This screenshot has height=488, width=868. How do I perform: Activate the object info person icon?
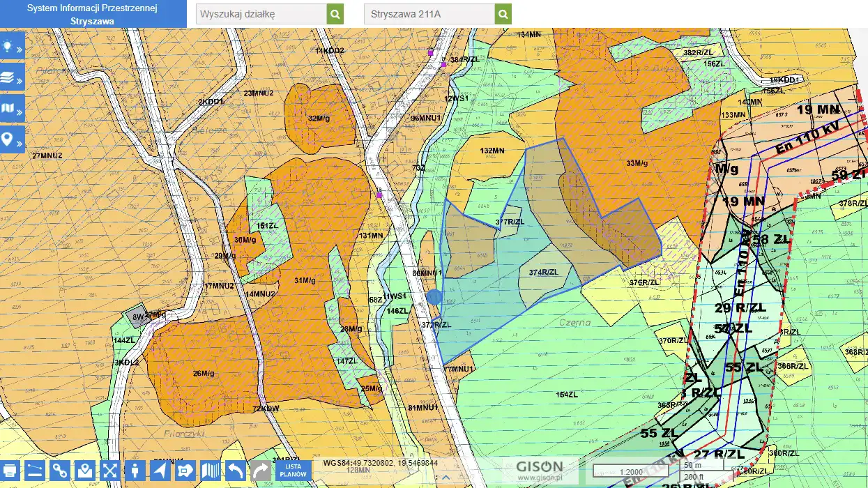click(x=135, y=471)
